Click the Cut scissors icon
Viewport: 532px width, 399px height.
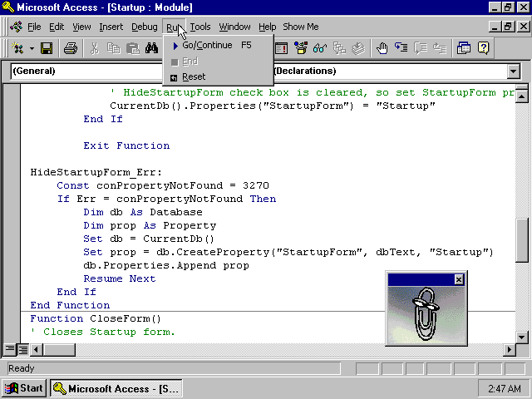click(95, 48)
